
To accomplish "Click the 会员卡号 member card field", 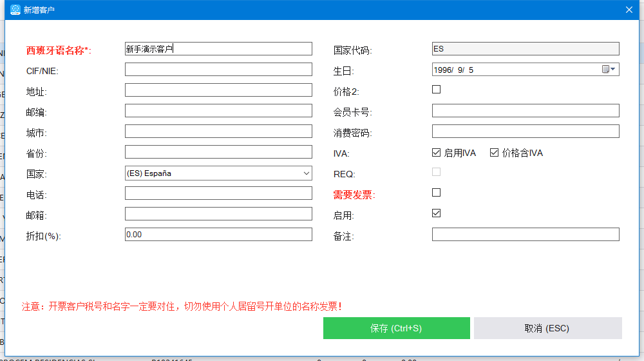I will [526, 111].
